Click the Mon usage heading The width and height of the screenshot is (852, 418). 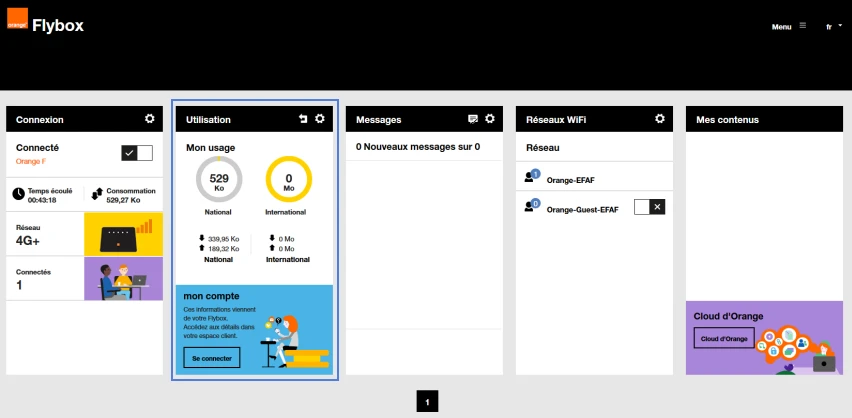pos(210,148)
